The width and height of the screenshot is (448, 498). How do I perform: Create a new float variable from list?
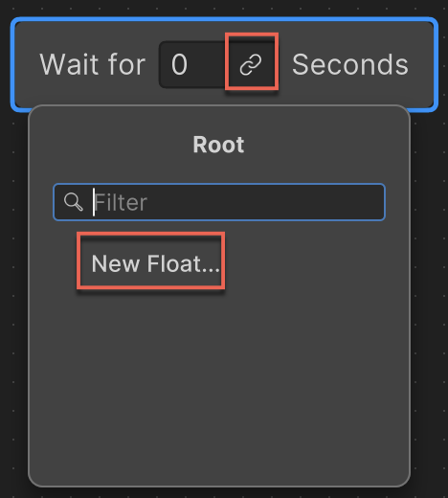[155, 264]
